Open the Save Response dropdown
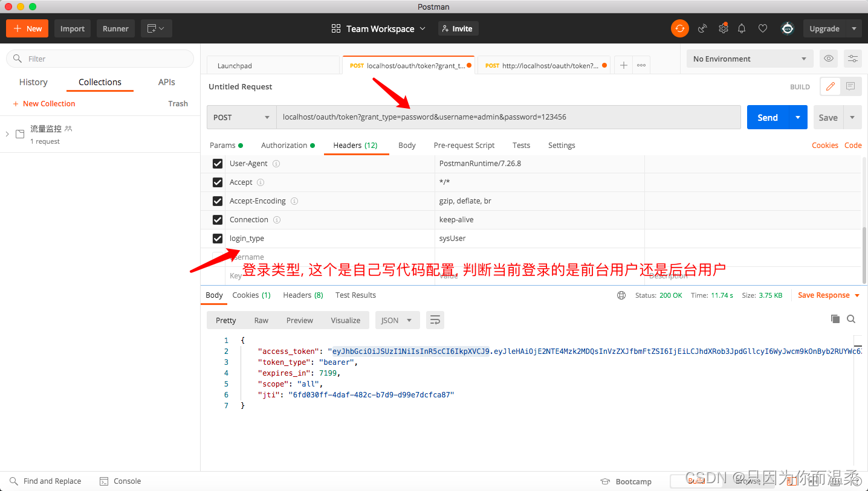Image resolution: width=868 pixels, height=491 pixels. (x=828, y=295)
